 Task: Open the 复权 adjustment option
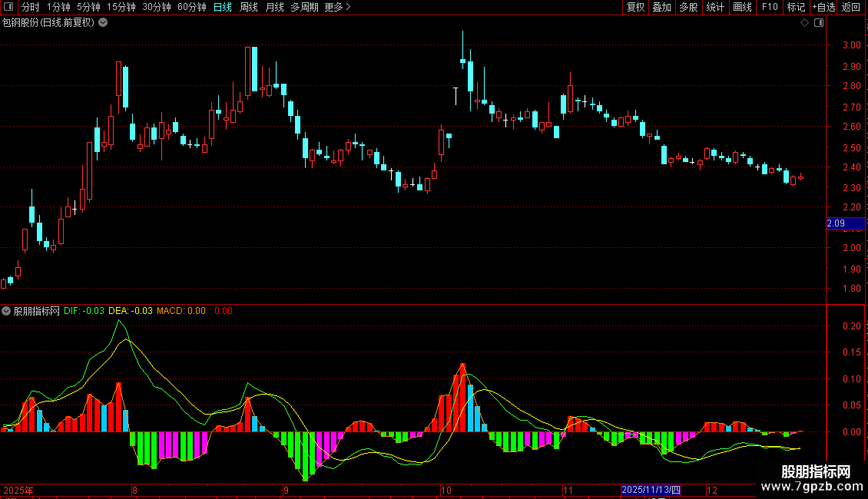(635, 7)
